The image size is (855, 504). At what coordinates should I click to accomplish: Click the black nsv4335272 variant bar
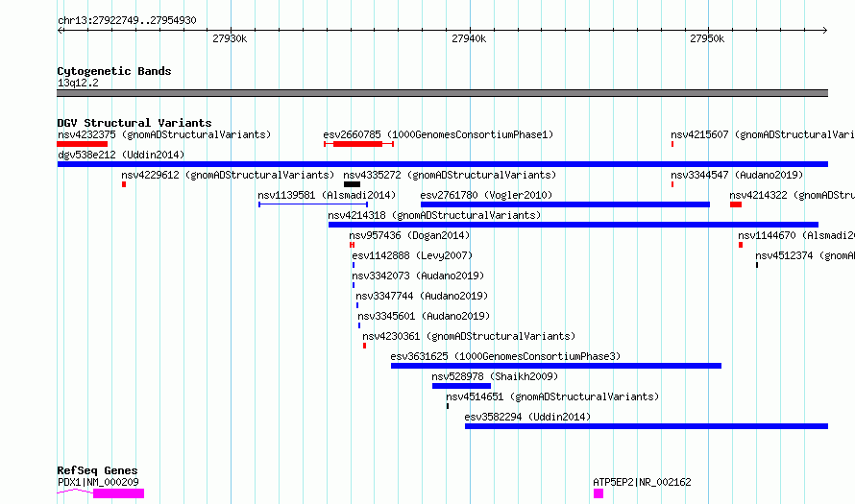[352, 184]
